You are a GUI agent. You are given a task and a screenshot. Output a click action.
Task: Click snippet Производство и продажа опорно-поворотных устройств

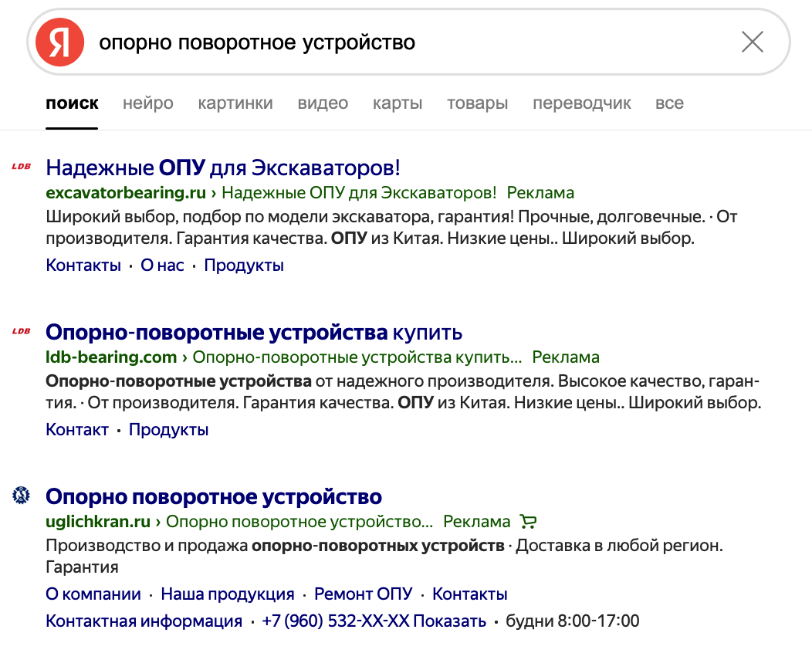coord(275,546)
